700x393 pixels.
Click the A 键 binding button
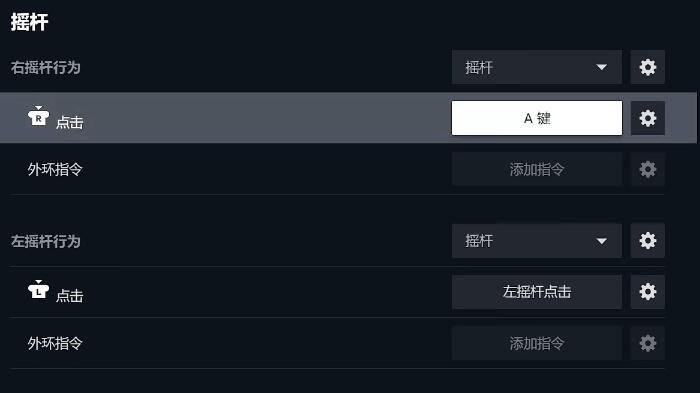537,118
